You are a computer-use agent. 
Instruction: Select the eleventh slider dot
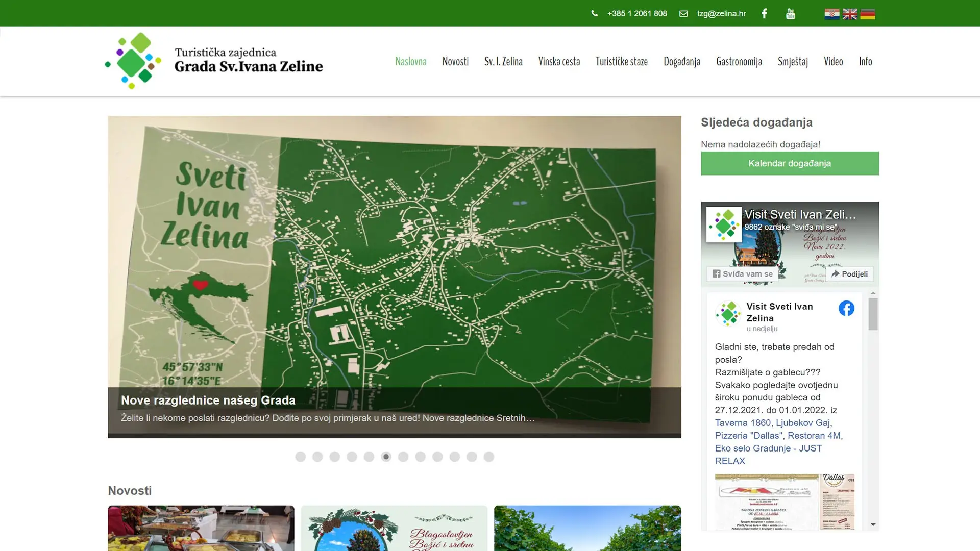[472, 457]
